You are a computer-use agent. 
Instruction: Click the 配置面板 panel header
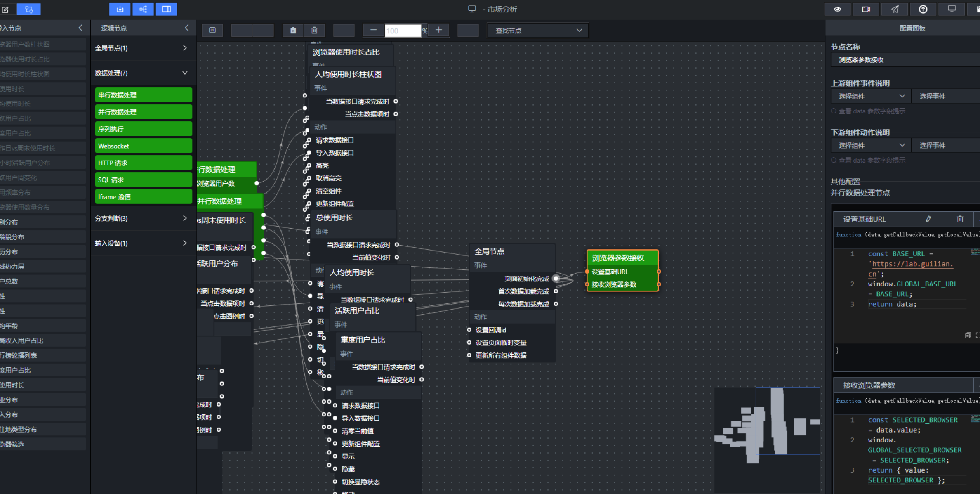[912, 28]
